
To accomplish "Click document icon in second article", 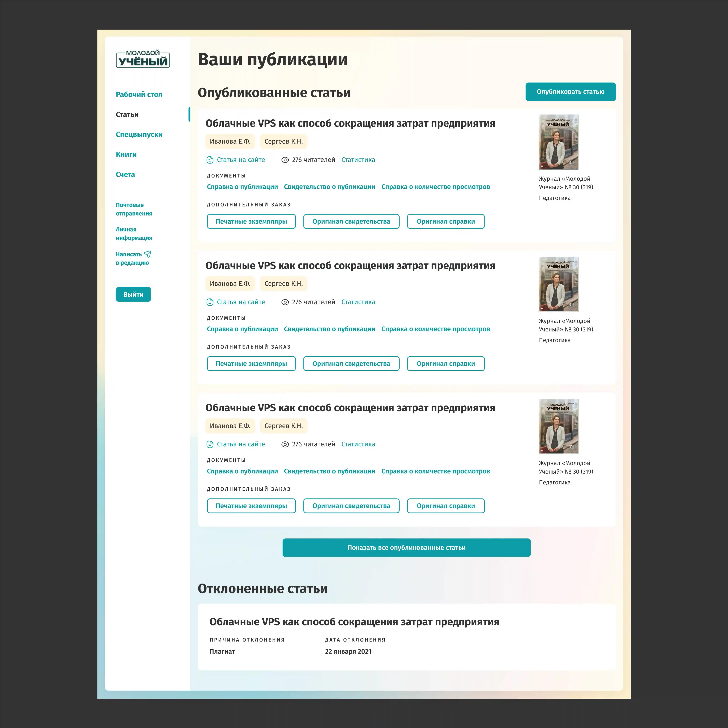I will coord(210,302).
